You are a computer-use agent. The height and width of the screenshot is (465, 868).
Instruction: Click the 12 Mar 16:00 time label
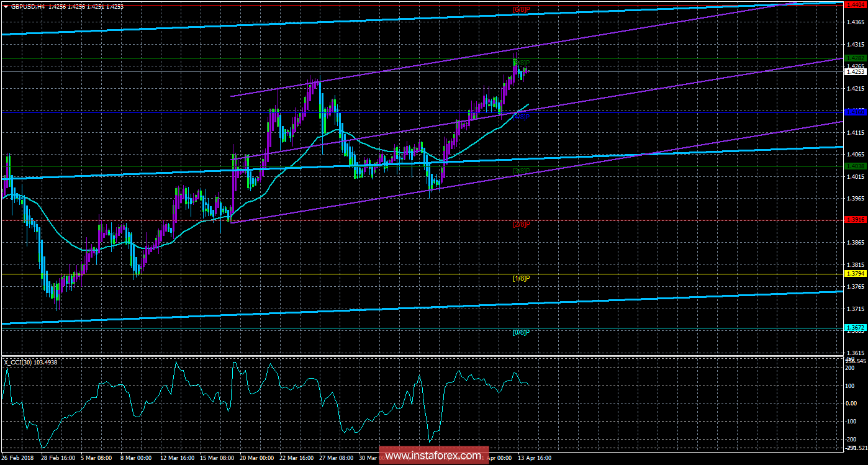[178, 459]
